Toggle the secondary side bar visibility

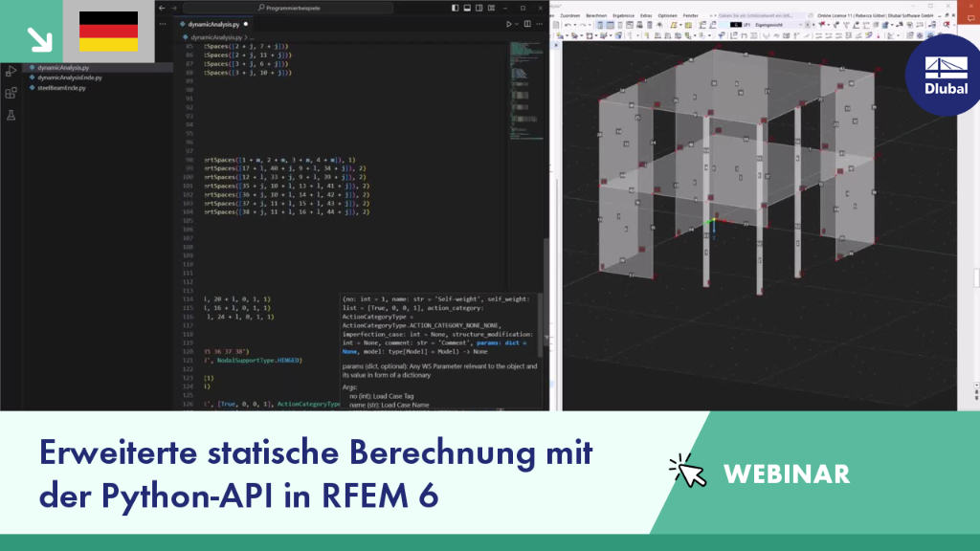point(479,8)
